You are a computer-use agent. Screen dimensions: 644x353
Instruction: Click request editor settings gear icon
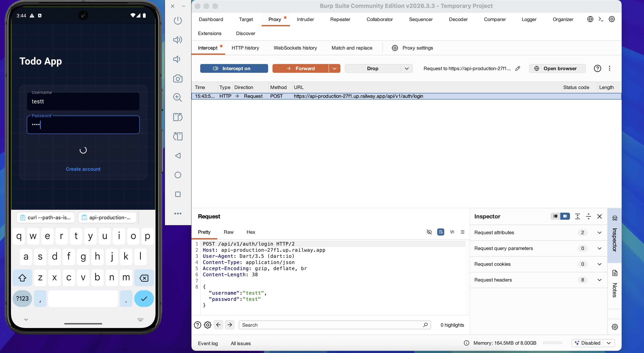[x=207, y=325]
